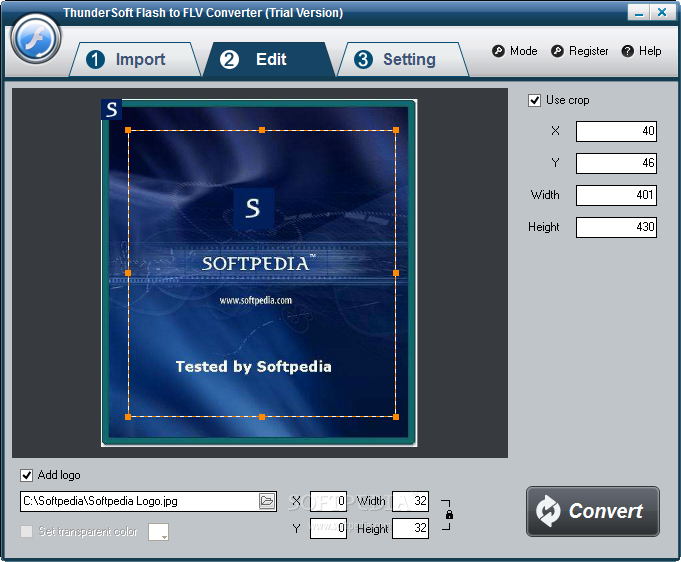Click the crop Width field showing 401
The width and height of the screenshot is (681, 562).
click(616, 195)
